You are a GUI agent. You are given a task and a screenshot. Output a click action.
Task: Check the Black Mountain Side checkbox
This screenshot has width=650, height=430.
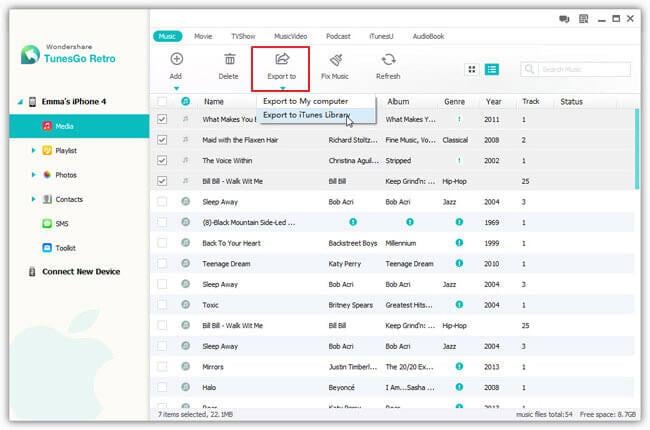(162, 222)
